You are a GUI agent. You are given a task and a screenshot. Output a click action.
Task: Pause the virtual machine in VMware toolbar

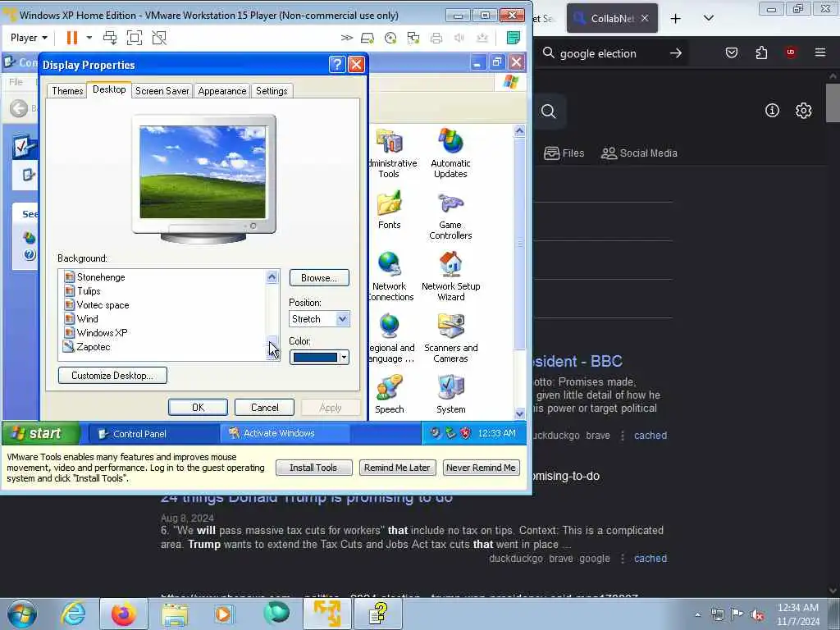click(x=72, y=38)
